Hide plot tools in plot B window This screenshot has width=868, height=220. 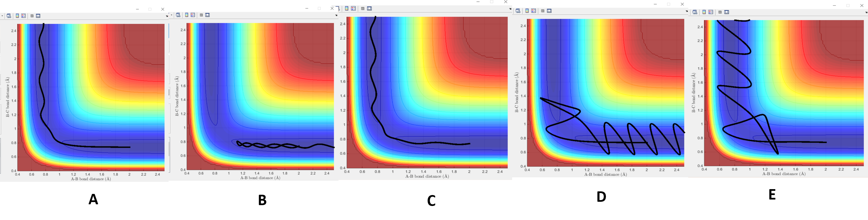201,15
